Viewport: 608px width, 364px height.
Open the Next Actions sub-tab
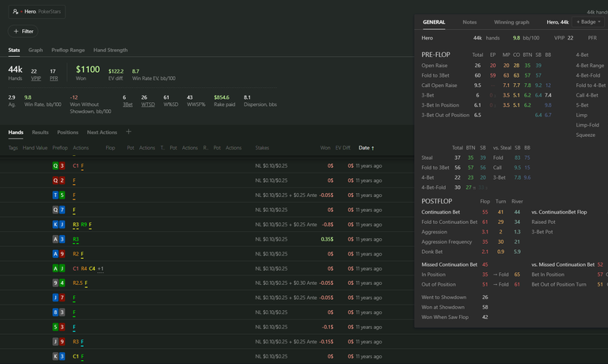(x=102, y=132)
